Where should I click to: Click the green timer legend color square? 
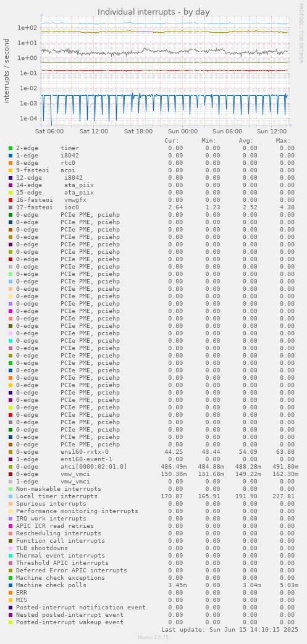(11, 148)
